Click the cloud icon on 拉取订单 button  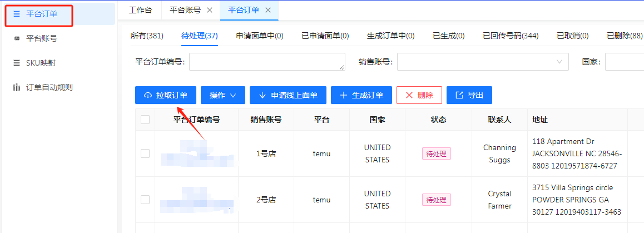tap(148, 96)
